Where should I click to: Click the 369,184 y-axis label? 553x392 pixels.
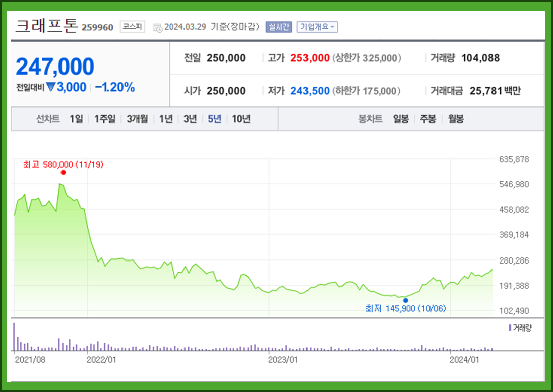coord(514,235)
